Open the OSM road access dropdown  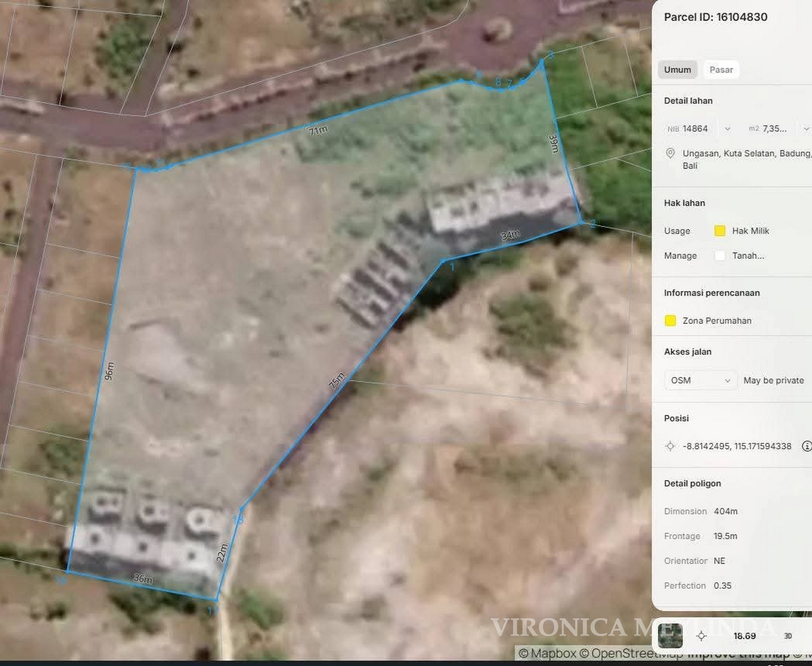point(701,380)
